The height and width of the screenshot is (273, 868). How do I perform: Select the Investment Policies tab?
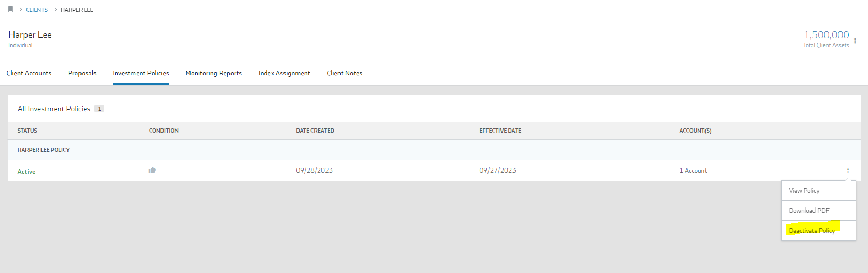pos(141,73)
